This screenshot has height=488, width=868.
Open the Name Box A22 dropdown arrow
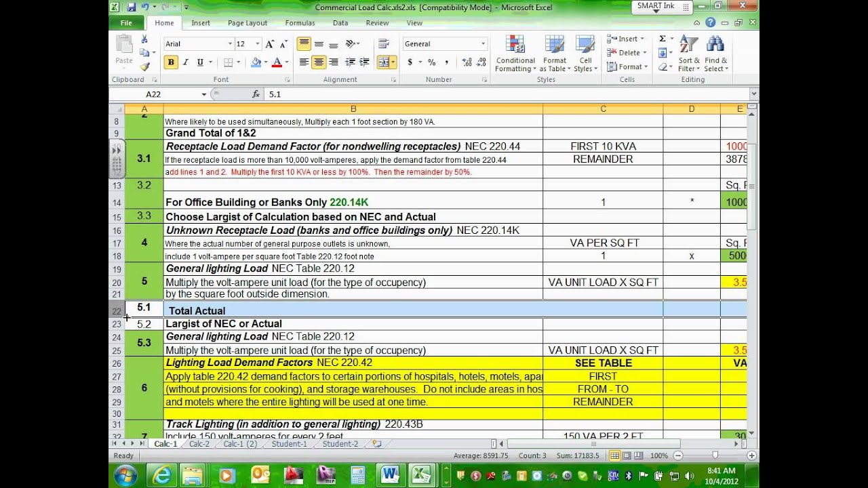[204, 94]
